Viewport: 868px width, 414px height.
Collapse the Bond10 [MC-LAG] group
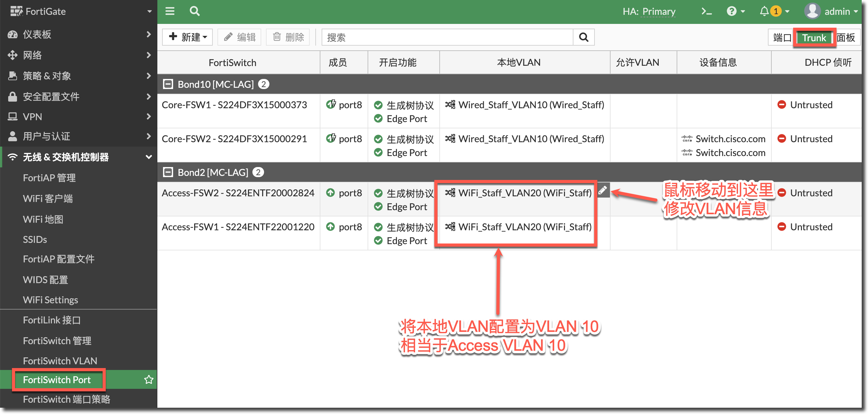(x=168, y=84)
